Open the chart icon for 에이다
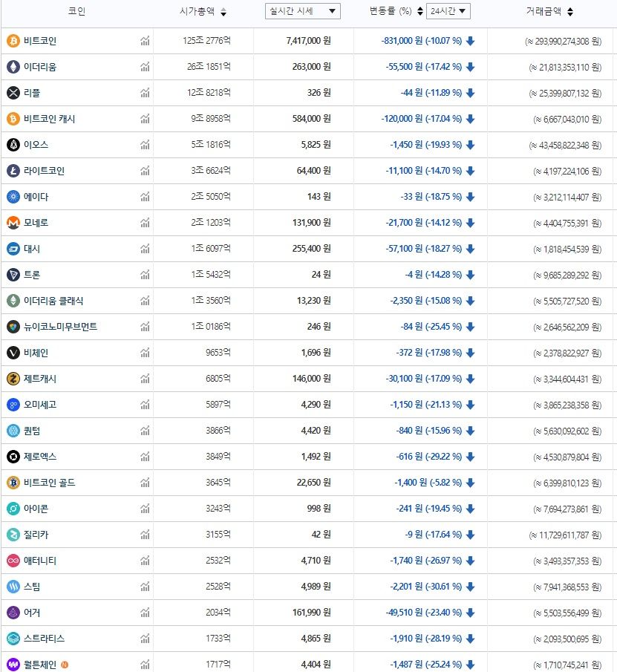 click(145, 197)
